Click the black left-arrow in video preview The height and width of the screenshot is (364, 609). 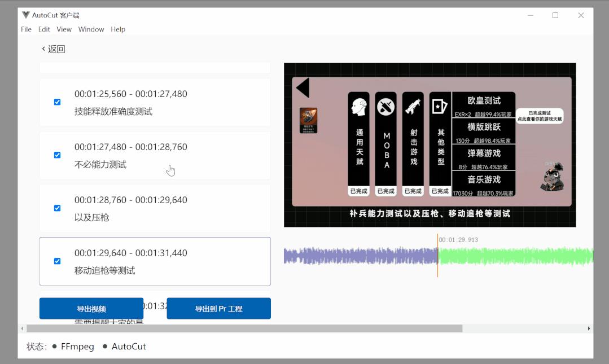[x=303, y=87]
